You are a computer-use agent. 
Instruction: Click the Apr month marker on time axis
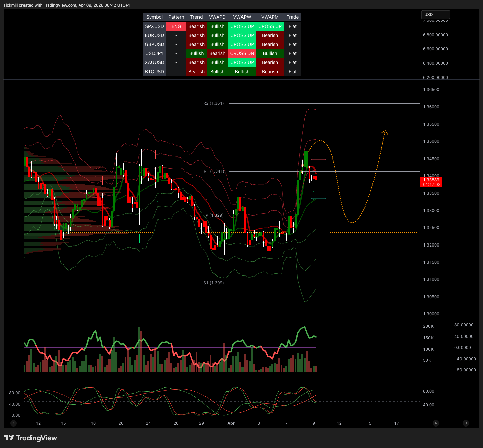click(231, 423)
